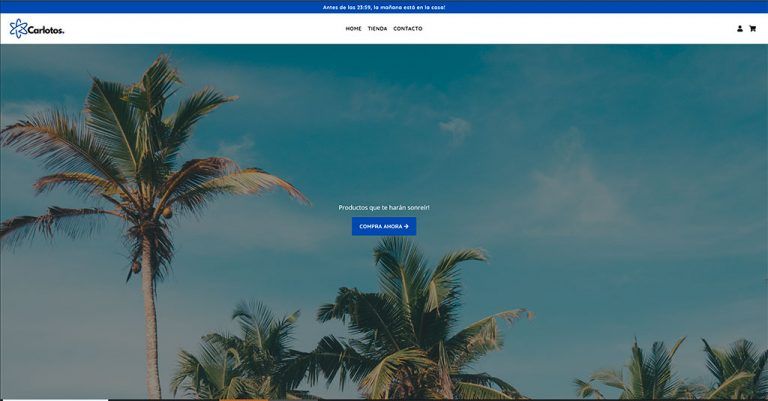The height and width of the screenshot is (401, 768).
Task: Click the COMPRA AHORA button
Action: (x=384, y=227)
